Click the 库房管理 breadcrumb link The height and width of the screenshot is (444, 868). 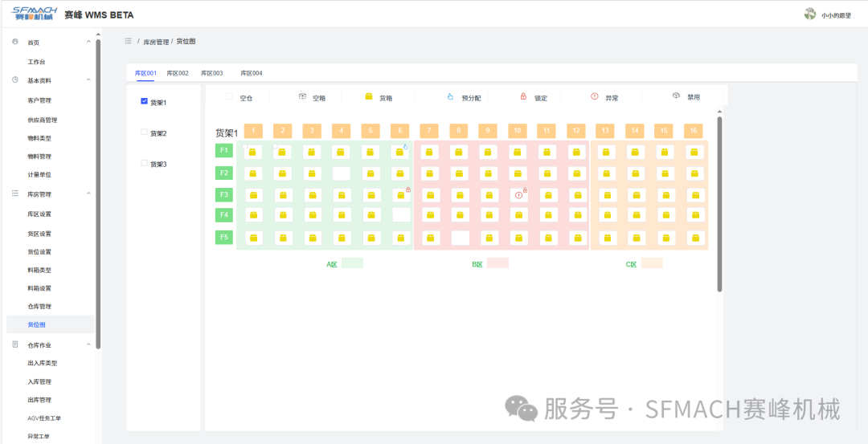pos(156,41)
